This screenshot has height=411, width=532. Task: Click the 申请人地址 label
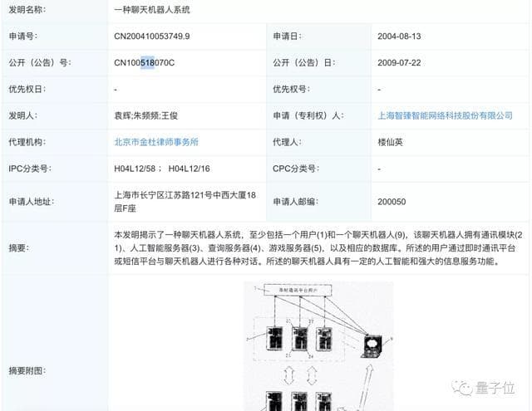coord(32,202)
